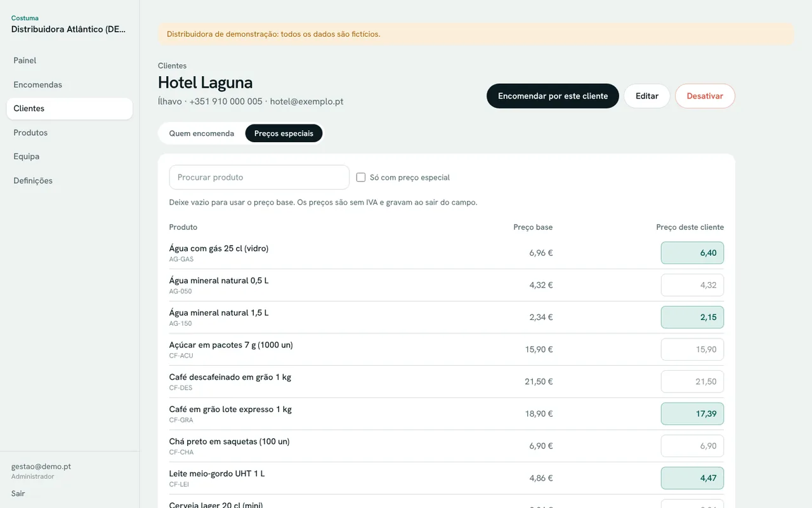812x508 pixels.
Task: Click product name Leite meio-gordo UHT 1 L
Action: tap(217, 474)
